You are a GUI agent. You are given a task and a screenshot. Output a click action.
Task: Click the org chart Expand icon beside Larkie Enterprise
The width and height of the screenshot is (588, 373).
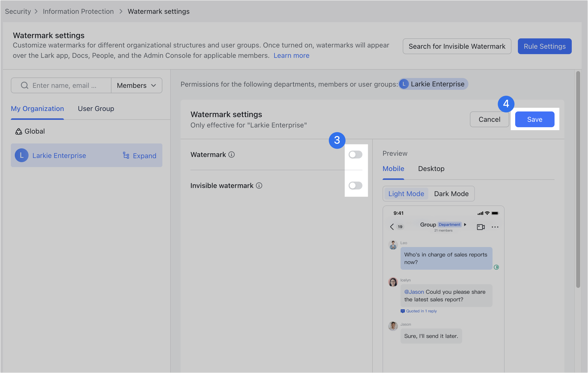point(126,155)
